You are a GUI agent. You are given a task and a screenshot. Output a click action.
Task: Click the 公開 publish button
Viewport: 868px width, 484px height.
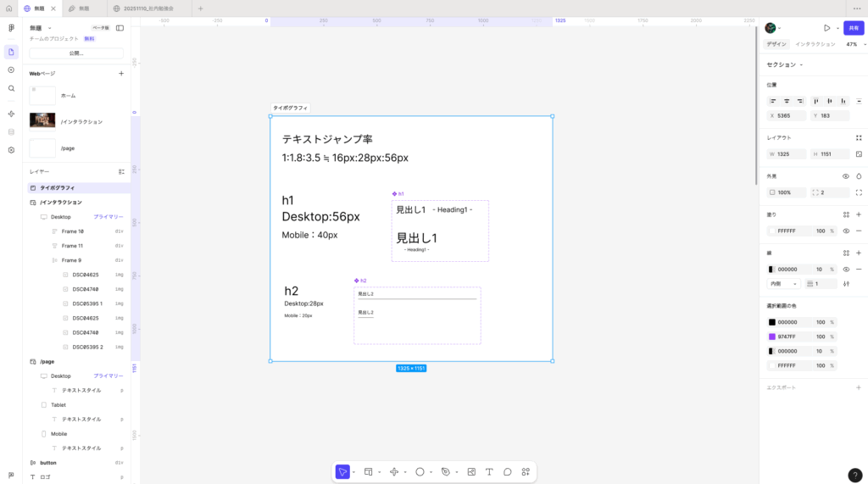[x=76, y=53]
